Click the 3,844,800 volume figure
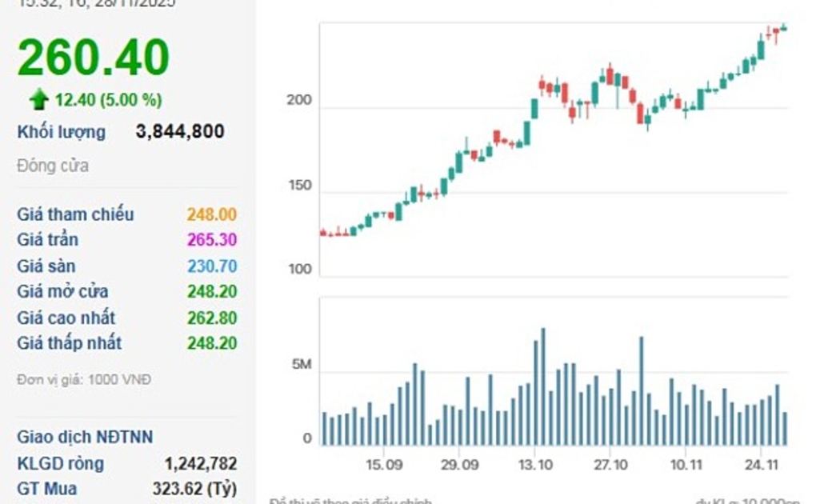840x504 pixels. pos(180,132)
